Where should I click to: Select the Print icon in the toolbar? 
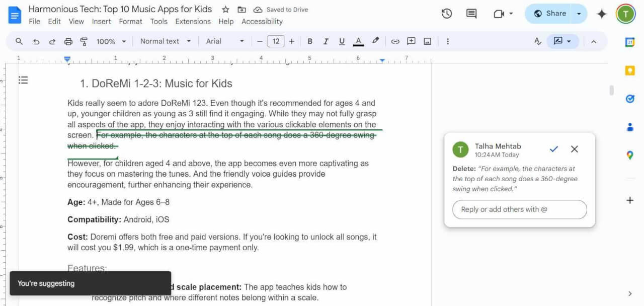tap(68, 41)
